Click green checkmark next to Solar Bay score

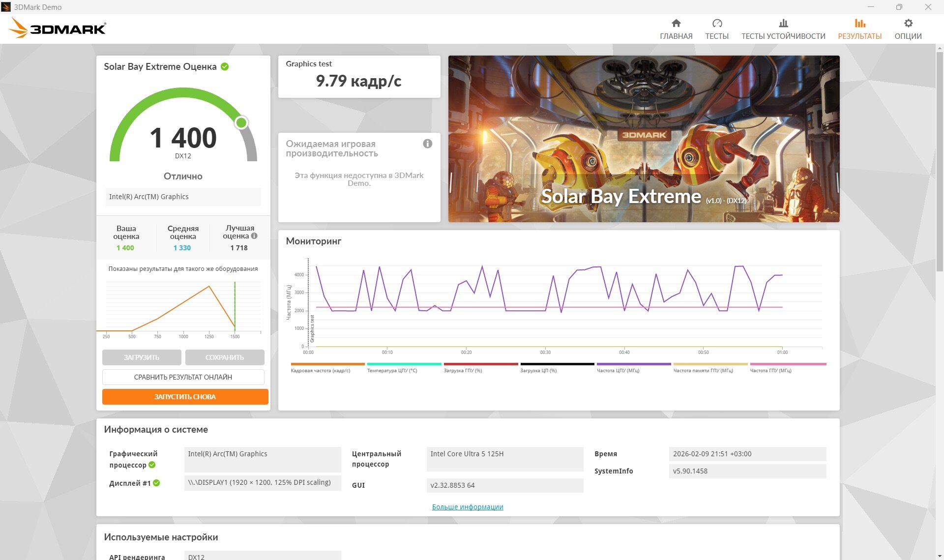(x=225, y=66)
